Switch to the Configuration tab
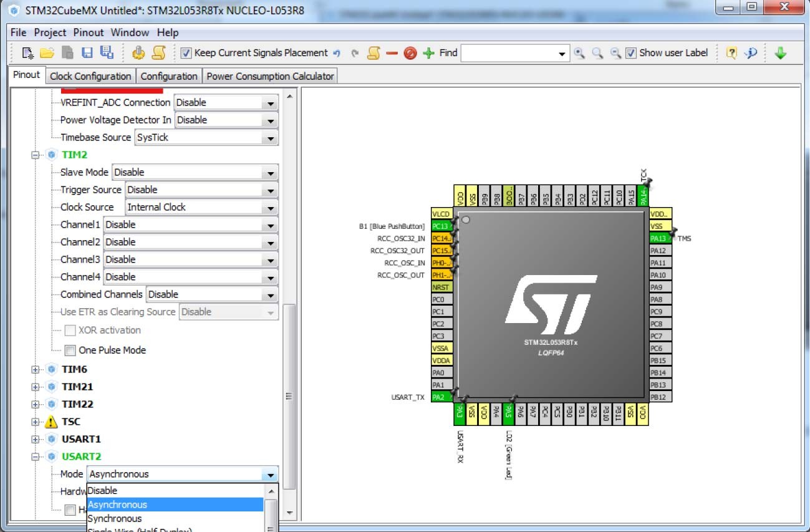Screen dimensions: 810x532 tap(168, 76)
